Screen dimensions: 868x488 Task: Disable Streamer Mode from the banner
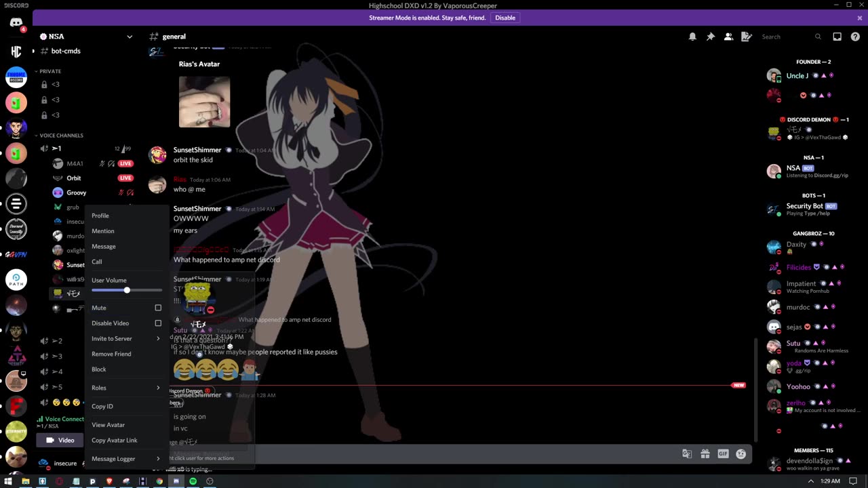505,18
